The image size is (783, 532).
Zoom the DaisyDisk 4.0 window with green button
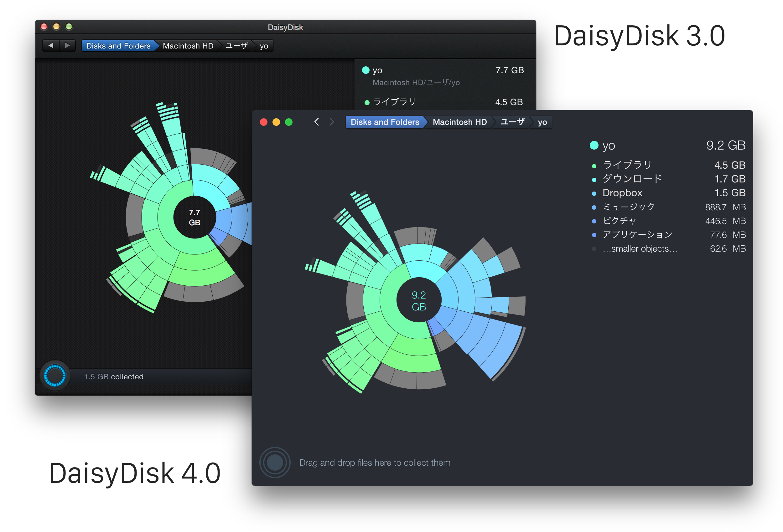pos(289,122)
